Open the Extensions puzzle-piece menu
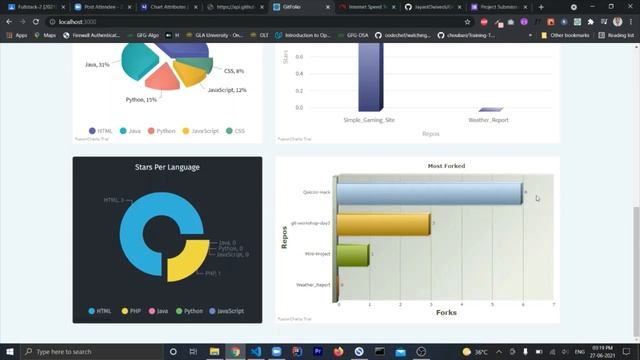 coord(590,22)
